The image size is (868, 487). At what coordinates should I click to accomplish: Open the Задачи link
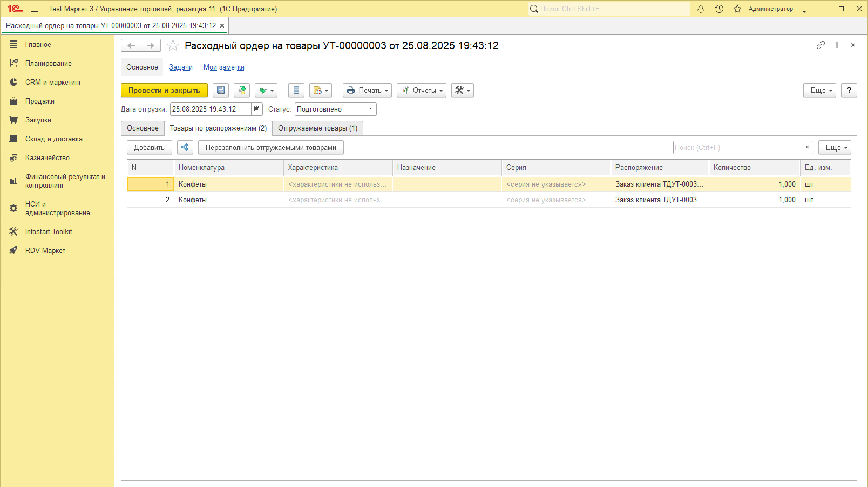181,67
